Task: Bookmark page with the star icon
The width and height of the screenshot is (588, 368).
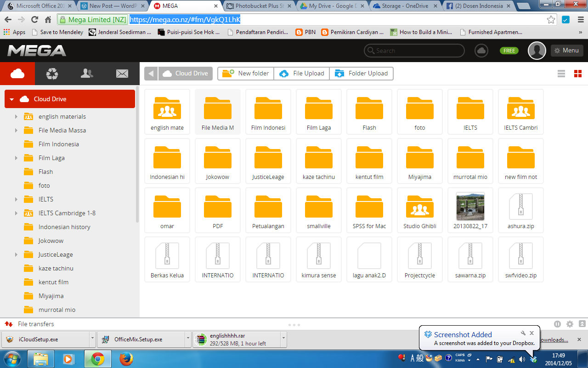Action: (551, 20)
